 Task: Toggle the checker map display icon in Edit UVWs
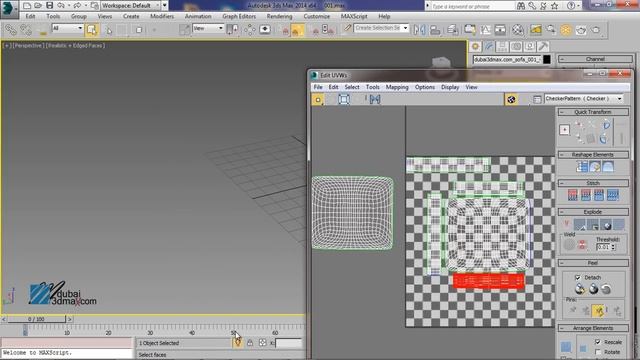tap(511, 99)
